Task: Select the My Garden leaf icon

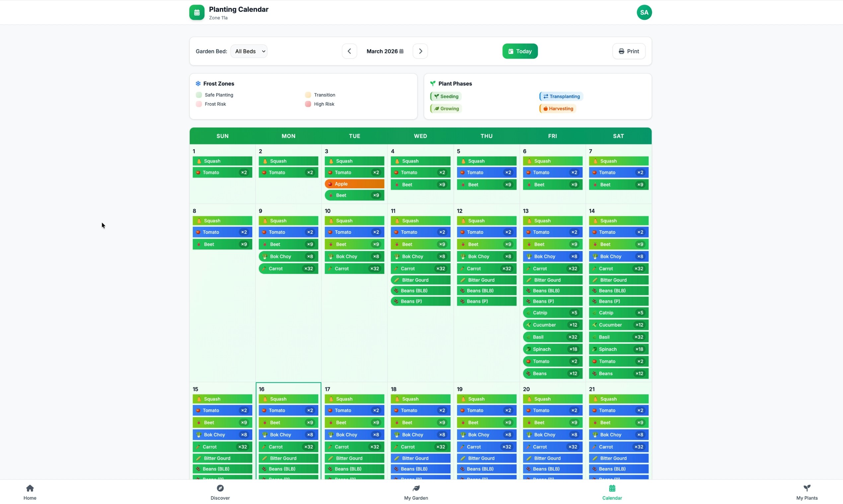Action: click(x=416, y=488)
